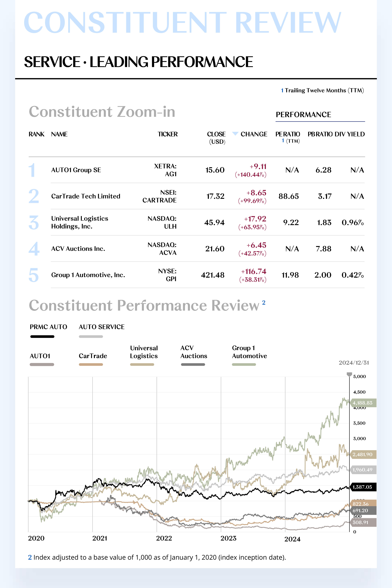Open the PERFORMANCE tab
Screen dimensions: 392x588
point(303,115)
